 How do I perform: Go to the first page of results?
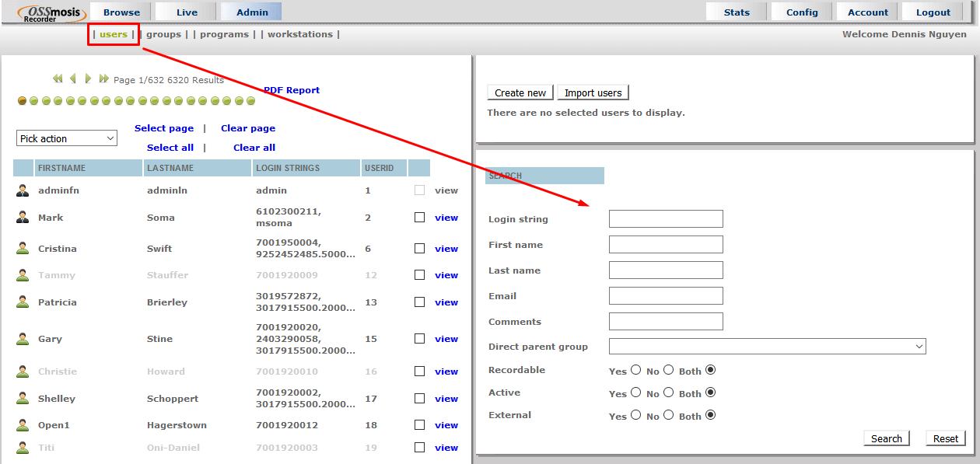click(x=58, y=78)
